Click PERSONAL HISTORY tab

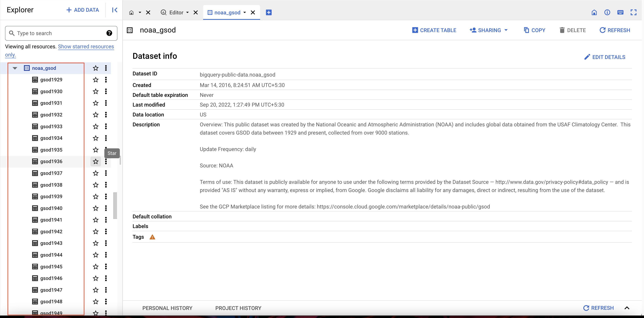(x=167, y=308)
